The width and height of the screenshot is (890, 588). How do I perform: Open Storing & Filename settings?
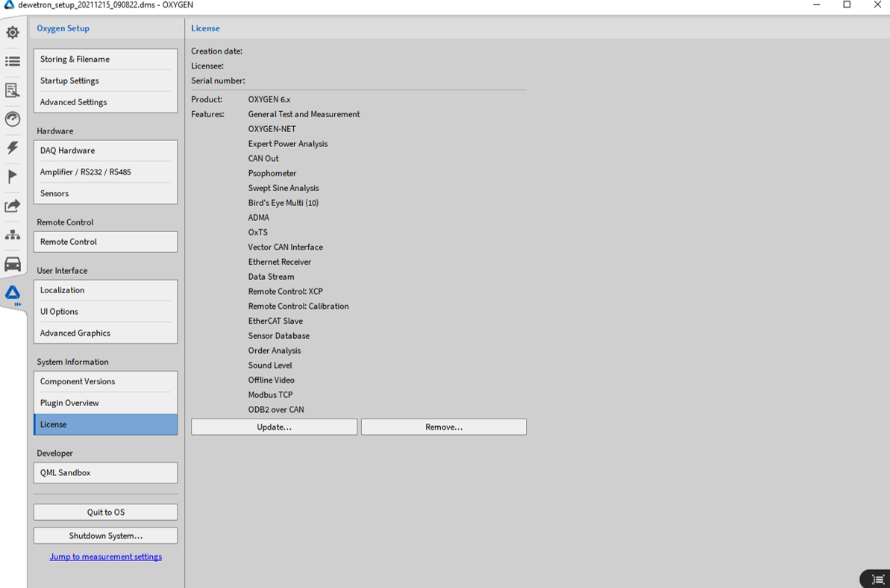105,60
